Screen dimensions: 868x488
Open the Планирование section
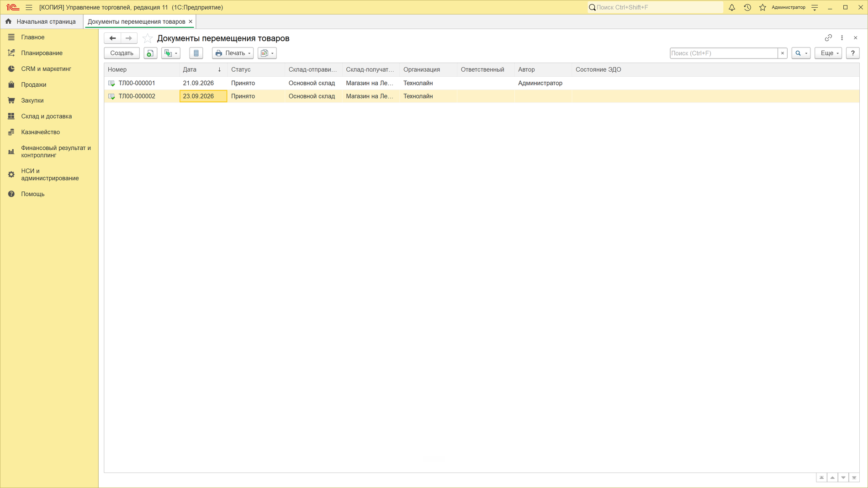[x=42, y=53]
